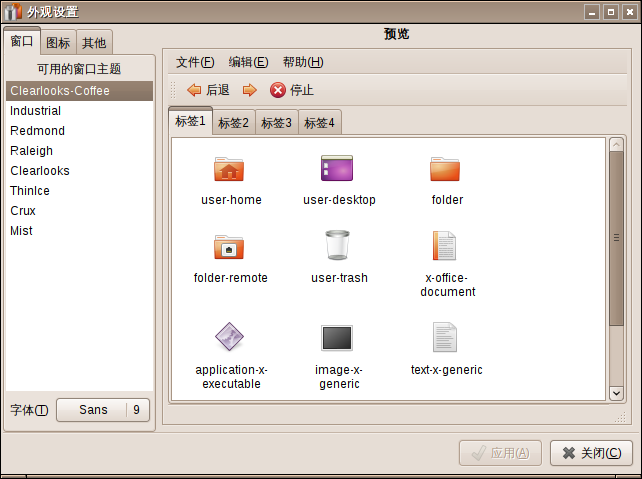
Task: Open the 编辑(E) menu
Action: 249,62
